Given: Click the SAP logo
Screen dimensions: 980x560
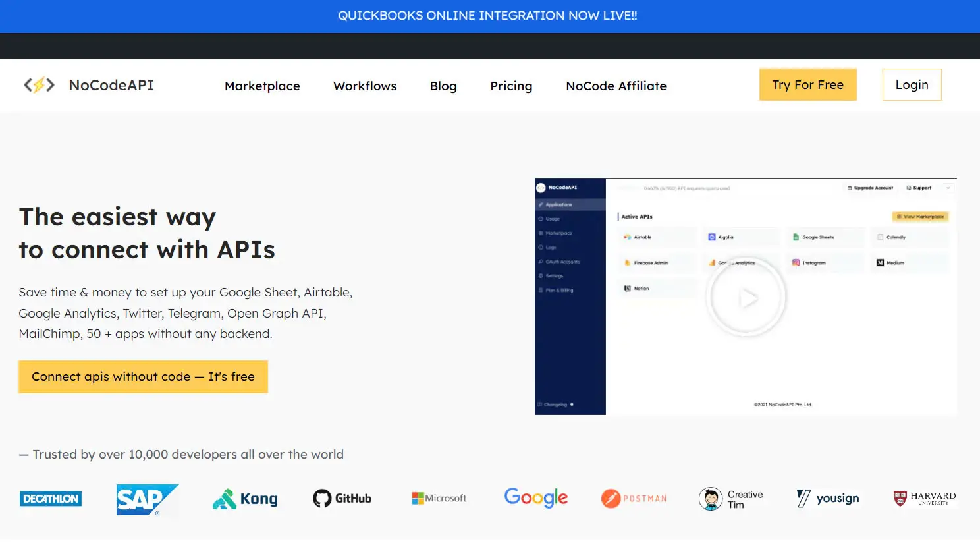Looking at the screenshot, I should [x=148, y=499].
